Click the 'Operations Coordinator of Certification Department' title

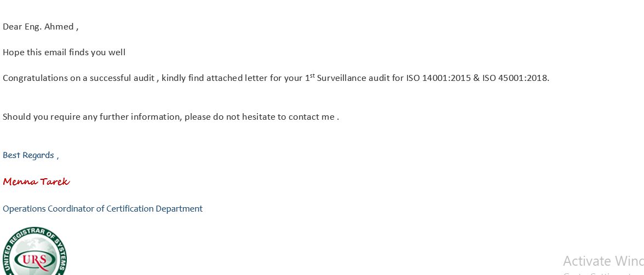coord(103,209)
